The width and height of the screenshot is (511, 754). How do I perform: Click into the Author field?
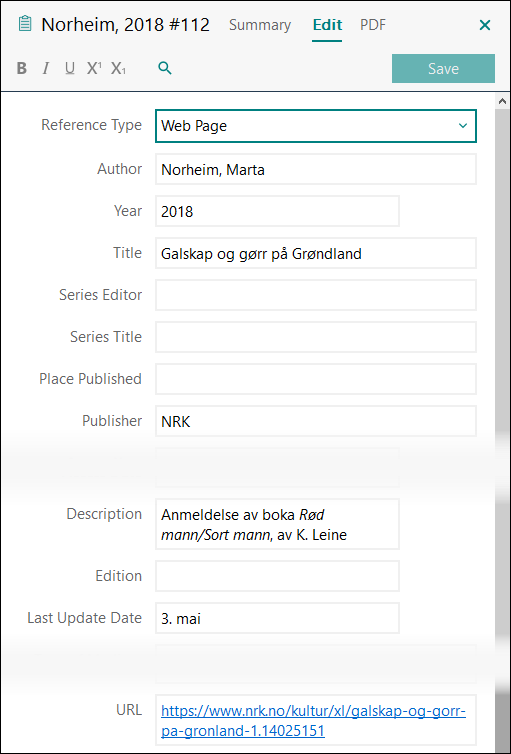tap(316, 169)
